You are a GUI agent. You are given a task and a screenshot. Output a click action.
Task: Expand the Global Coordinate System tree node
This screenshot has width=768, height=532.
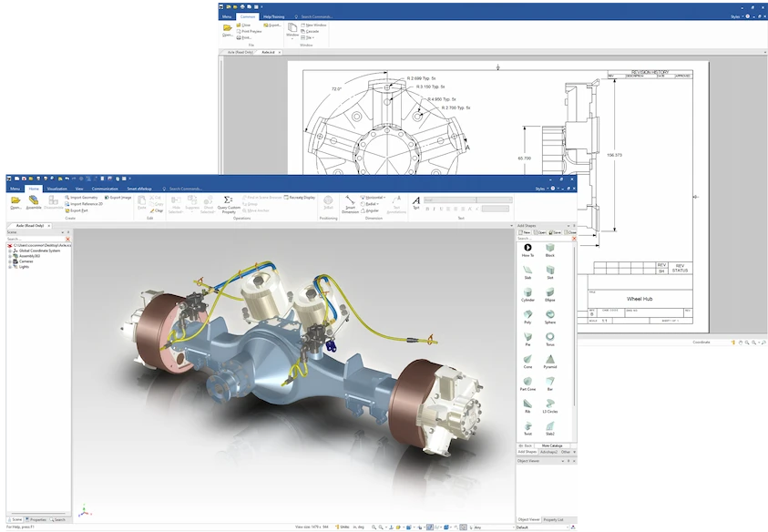pyautogui.click(x=10, y=251)
